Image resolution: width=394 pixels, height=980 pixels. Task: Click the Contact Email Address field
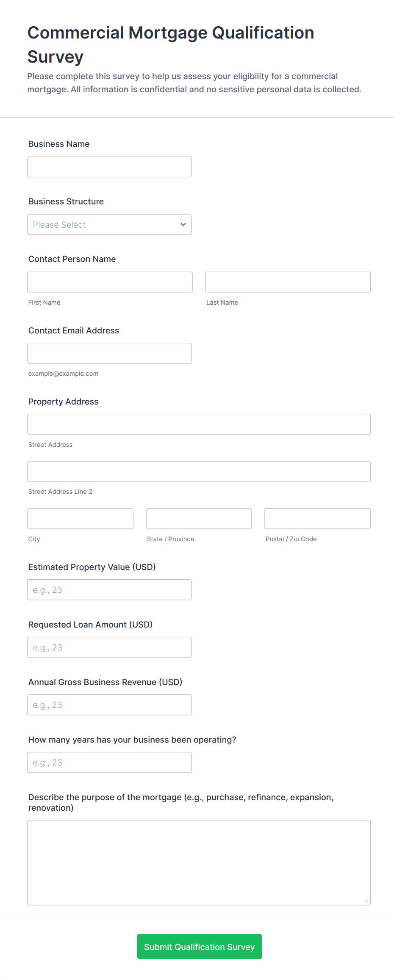(109, 353)
